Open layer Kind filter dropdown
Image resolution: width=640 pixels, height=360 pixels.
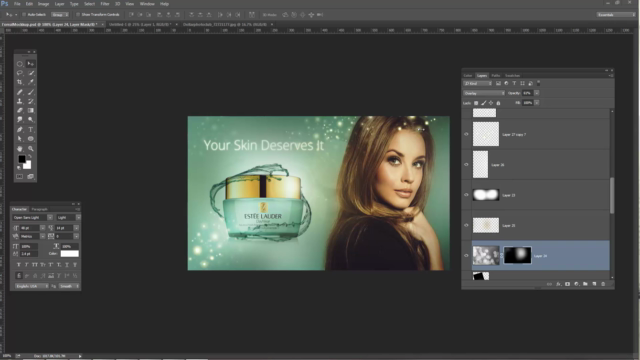(478, 83)
